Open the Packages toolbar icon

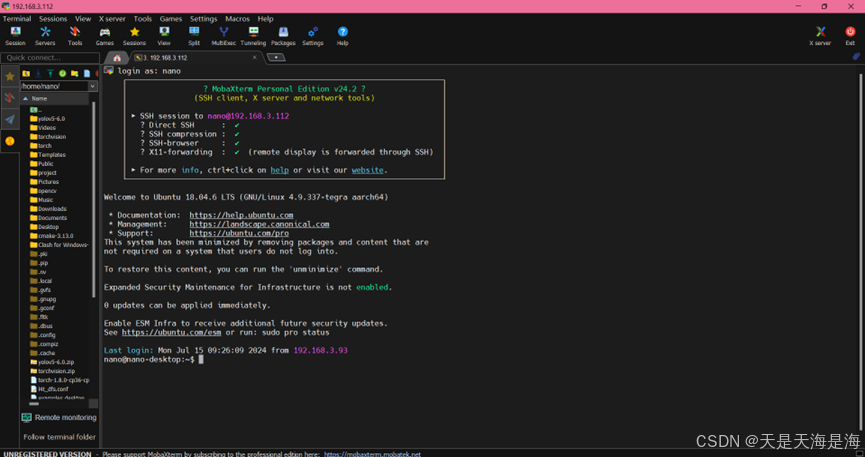283,36
